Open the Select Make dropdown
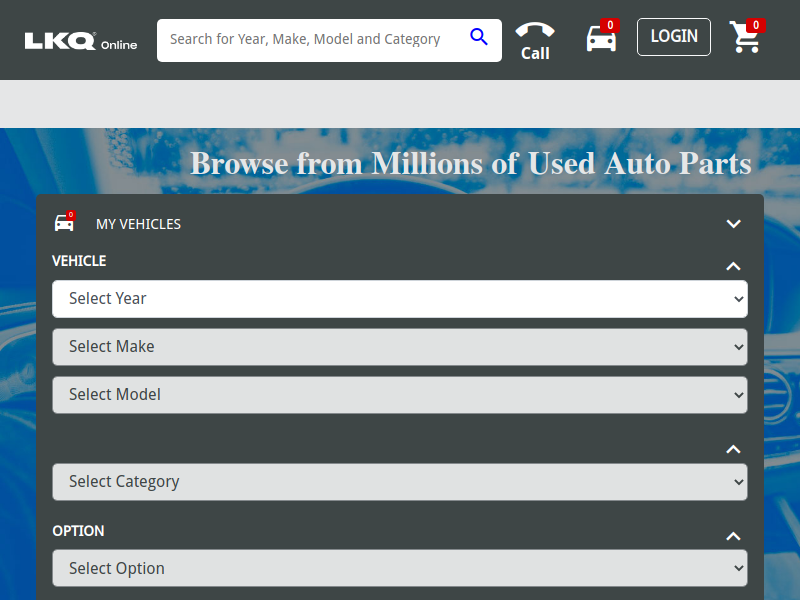 (x=399, y=347)
